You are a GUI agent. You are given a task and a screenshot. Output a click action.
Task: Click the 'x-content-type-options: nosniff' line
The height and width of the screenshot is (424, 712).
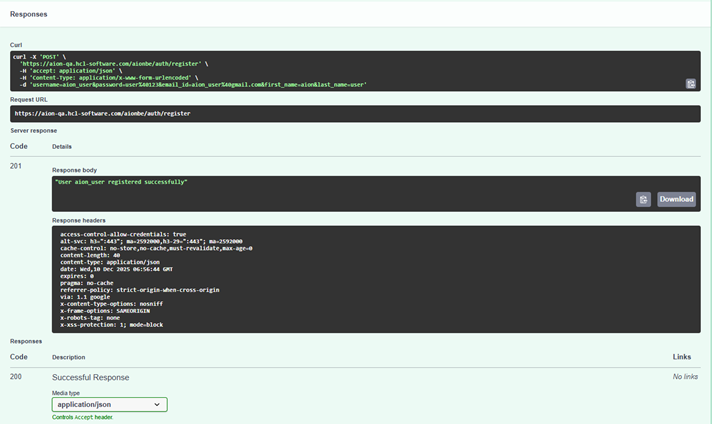111,304
